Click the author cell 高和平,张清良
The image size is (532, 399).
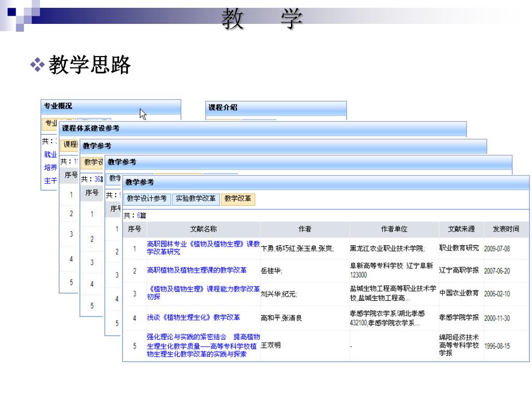click(x=281, y=318)
